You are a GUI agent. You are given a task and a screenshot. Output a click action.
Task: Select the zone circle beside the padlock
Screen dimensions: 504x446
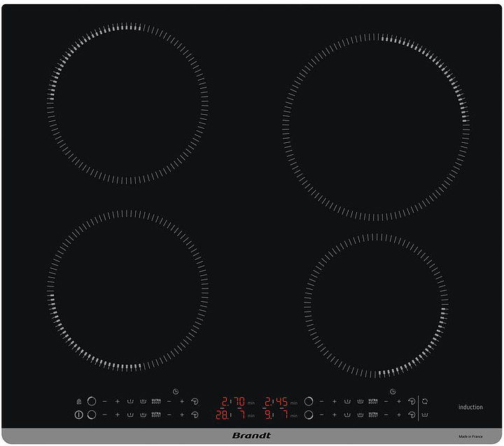coord(92,401)
